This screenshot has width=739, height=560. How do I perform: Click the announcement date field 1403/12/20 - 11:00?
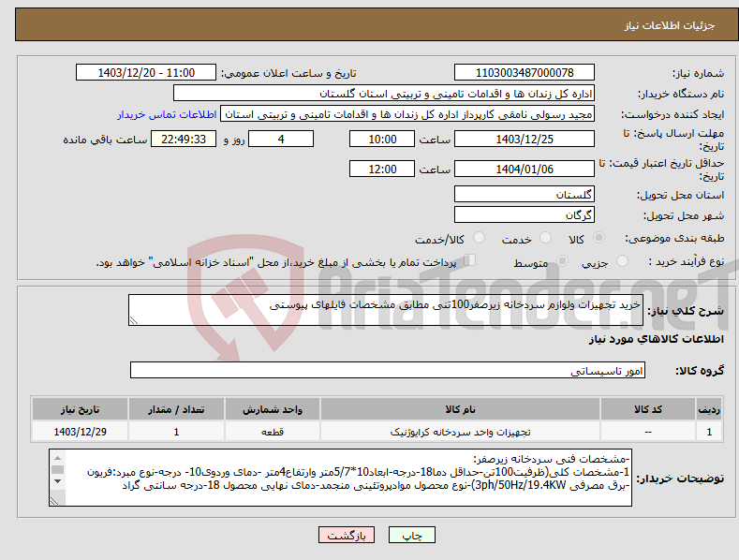click(x=146, y=73)
